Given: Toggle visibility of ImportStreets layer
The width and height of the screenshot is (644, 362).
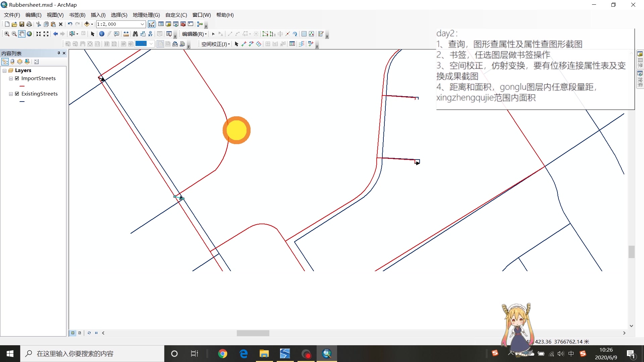Looking at the screenshot, I should 17,78.
